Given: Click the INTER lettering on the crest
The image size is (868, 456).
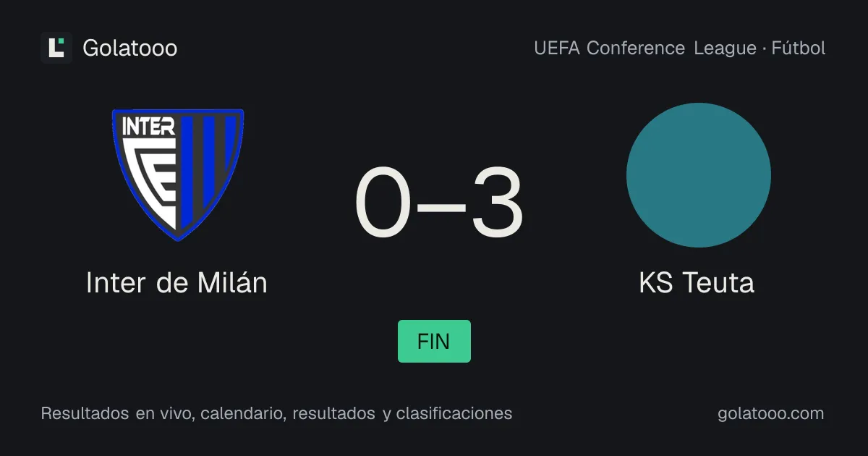Looking at the screenshot, I should coord(149,127).
